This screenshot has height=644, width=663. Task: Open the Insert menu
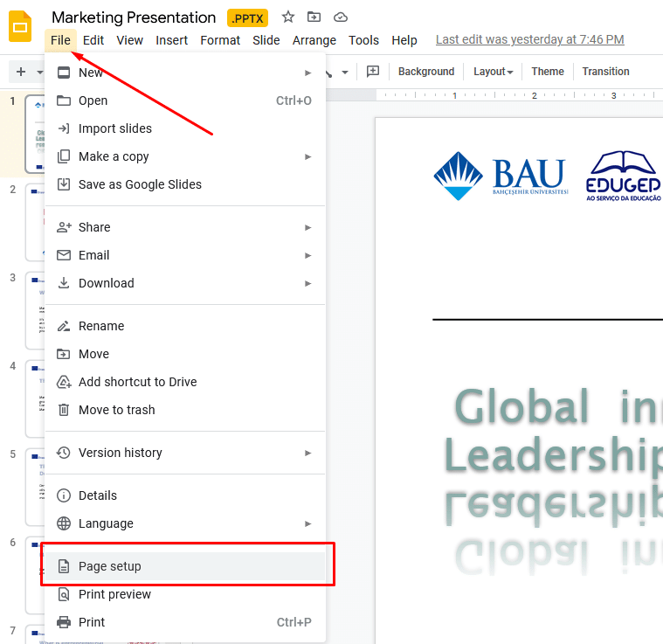tap(171, 40)
